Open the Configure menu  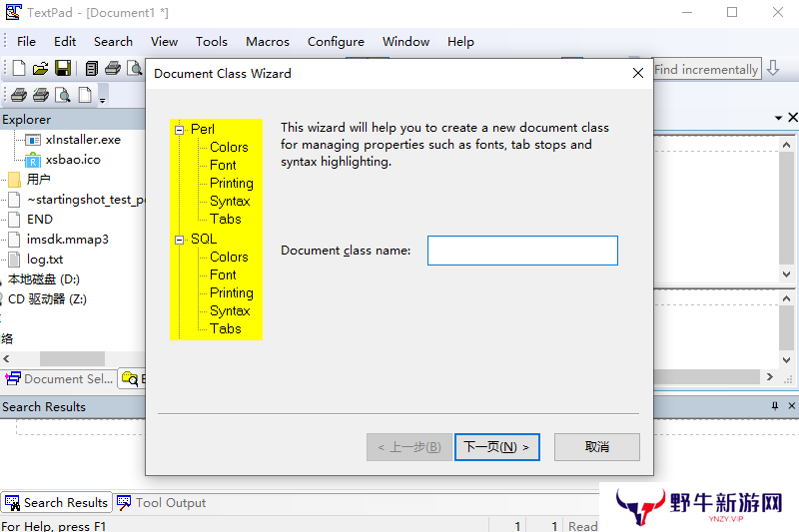336,42
